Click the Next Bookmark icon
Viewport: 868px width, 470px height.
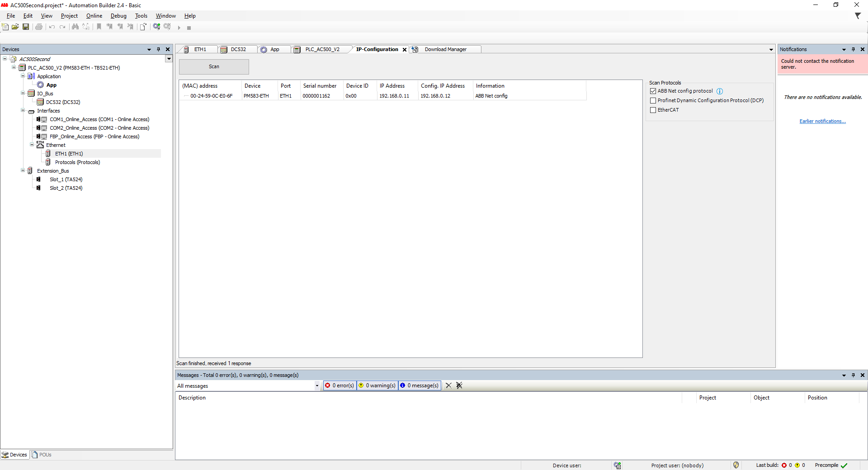(109, 27)
